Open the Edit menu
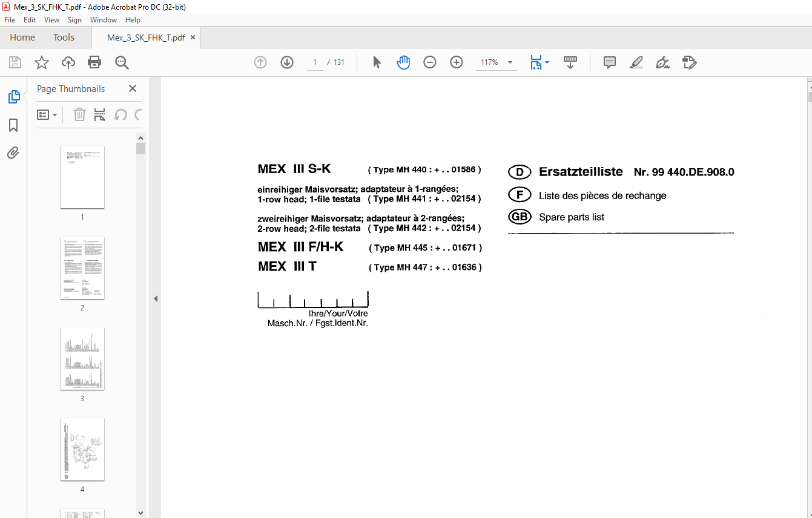The height and width of the screenshot is (518, 812). (x=30, y=20)
